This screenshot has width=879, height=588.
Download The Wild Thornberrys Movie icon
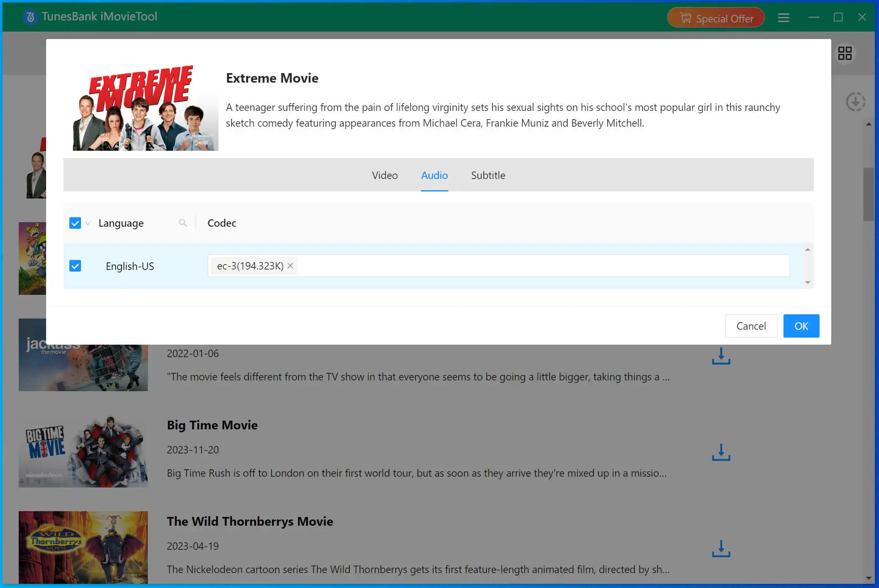click(721, 549)
